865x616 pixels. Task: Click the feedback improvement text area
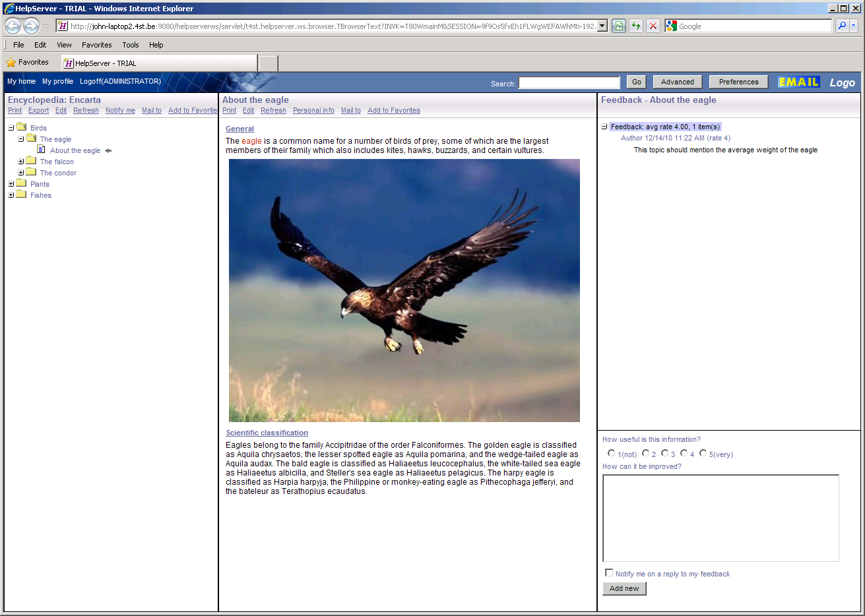tap(721, 518)
